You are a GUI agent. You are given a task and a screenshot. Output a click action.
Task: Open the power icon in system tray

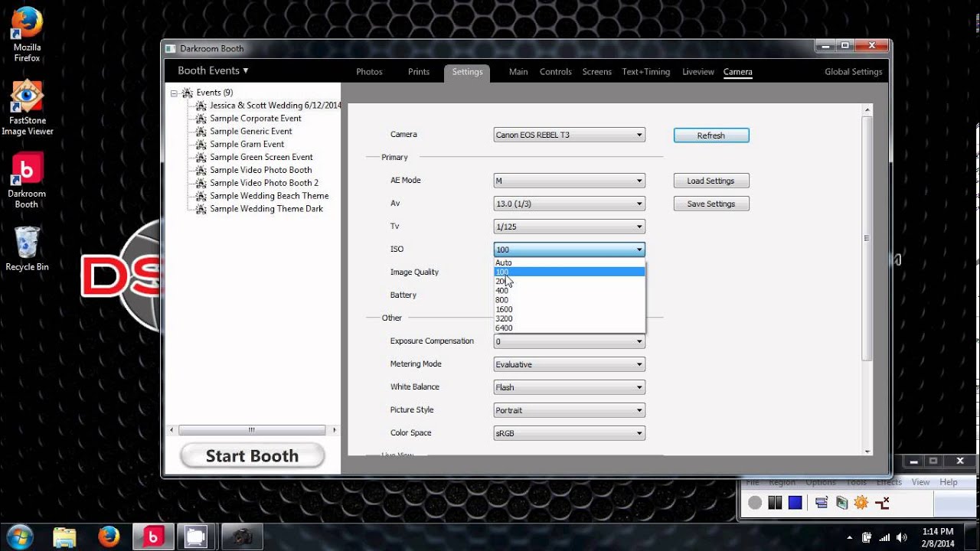point(867,537)
